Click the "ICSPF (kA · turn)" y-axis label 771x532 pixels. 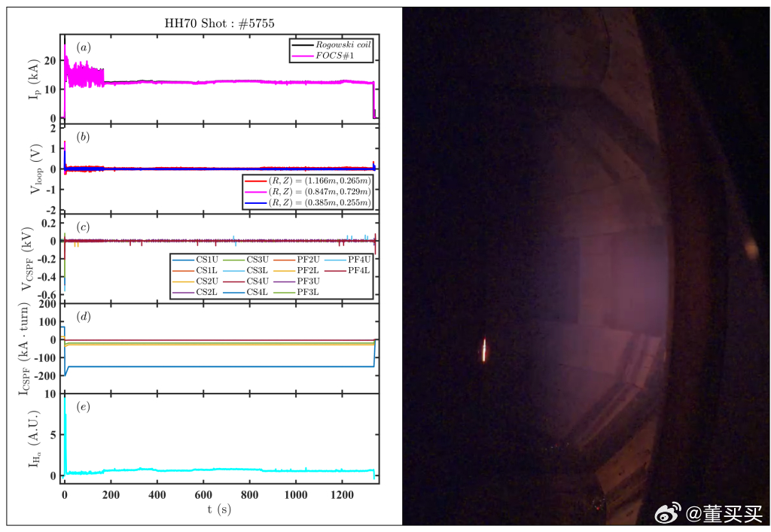(23, 348)
